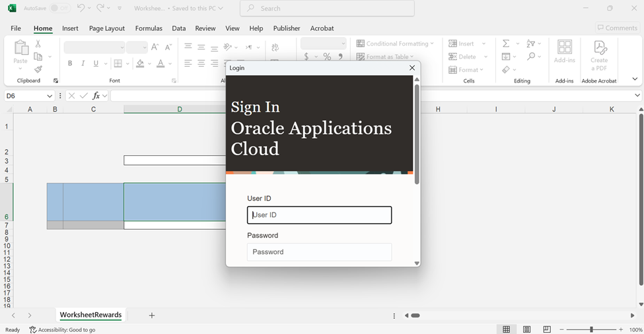Select the WorksheetRewards sheet tab
Image resolution: width=644 pixels, height=334 pixels.
pos(90,316)
